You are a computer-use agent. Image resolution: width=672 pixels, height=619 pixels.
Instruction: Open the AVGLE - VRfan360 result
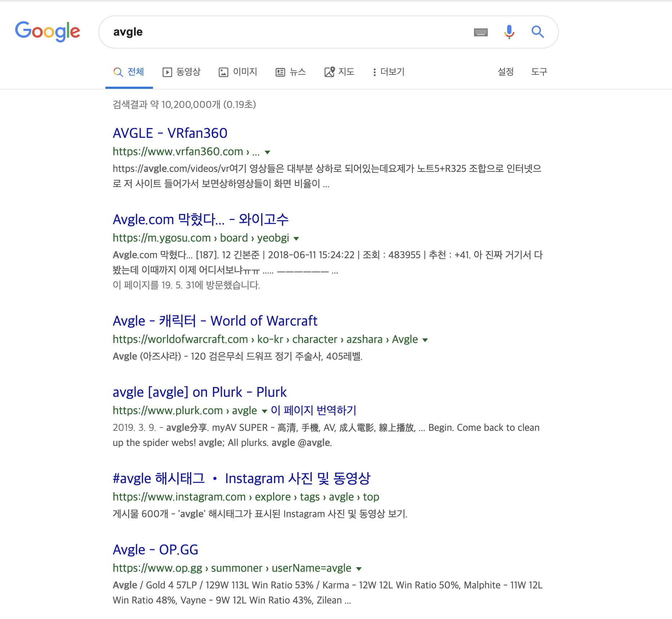pos(170,133)
